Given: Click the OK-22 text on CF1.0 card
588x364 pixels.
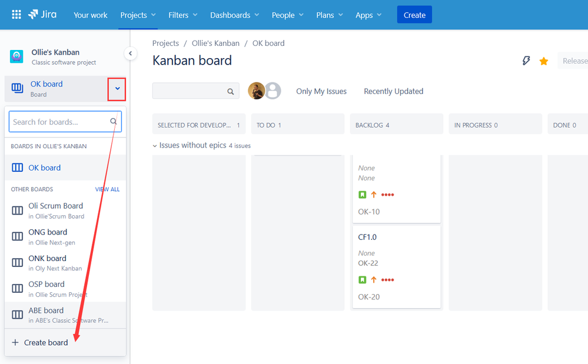Looking at the screenshot, I should coord(368,263).
